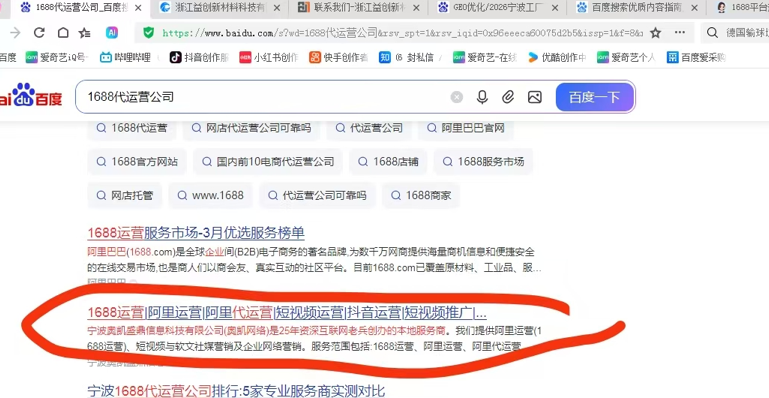
Task: Click the green security shield icon
Action: [x=149, y=33]
